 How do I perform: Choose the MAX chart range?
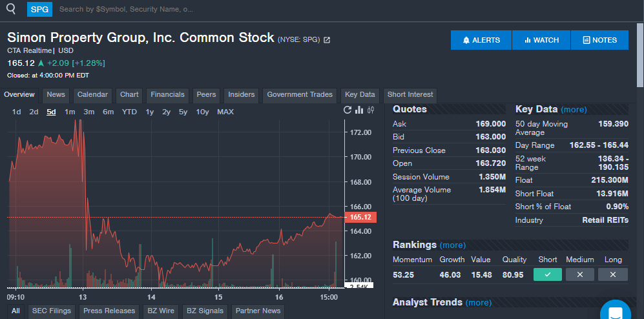[x=225, y=112]
